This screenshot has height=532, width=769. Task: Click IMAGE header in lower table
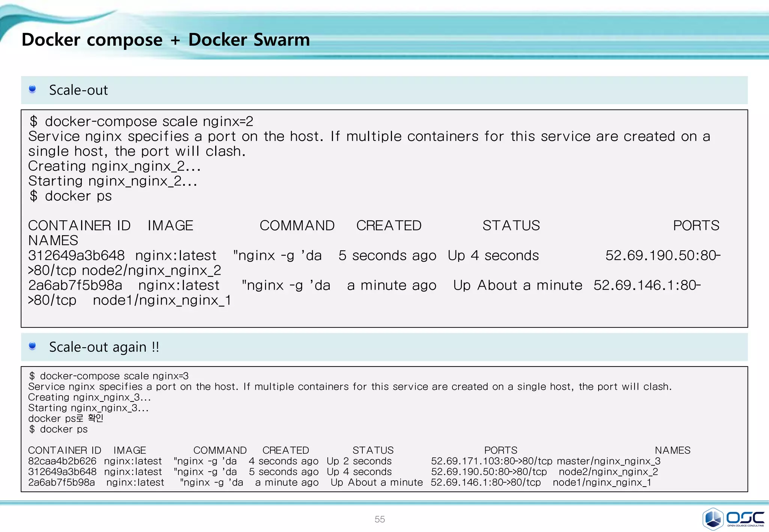point(130,450)
